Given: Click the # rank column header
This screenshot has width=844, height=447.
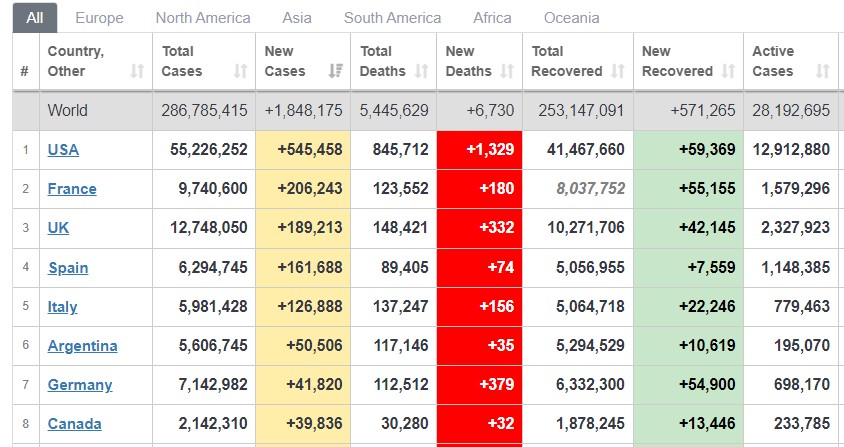Looking at the screenshot, I should click(25, 71).
